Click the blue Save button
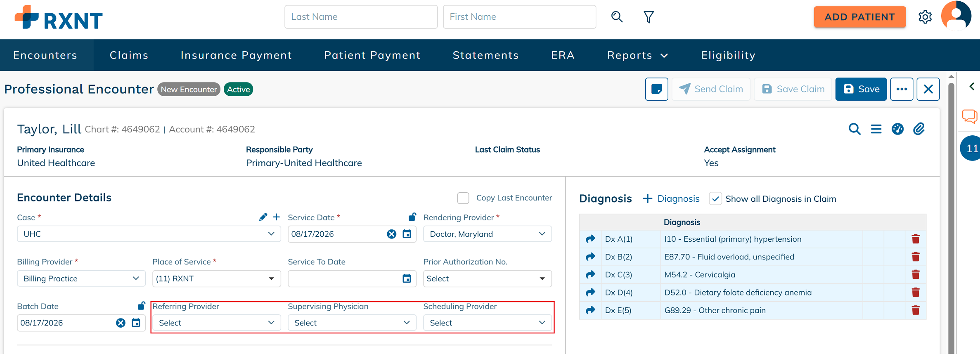Screen dimensions: 980x354 pyautogui.click(x=861, y=89)
